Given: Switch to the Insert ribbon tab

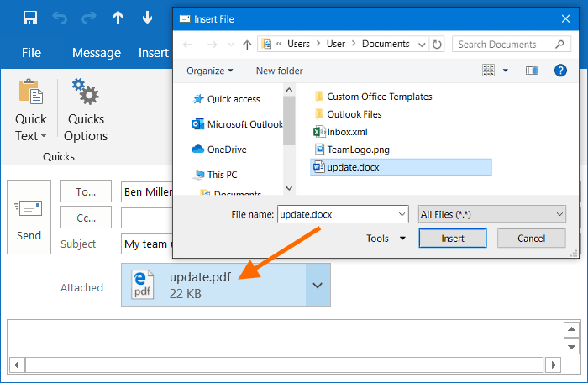Looking at the screenshot, I should click(154, 53).
